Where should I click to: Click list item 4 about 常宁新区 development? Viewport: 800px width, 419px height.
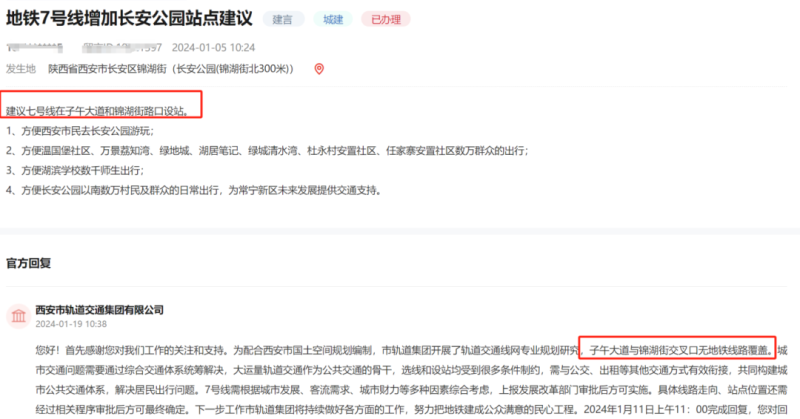pos(193,189)
